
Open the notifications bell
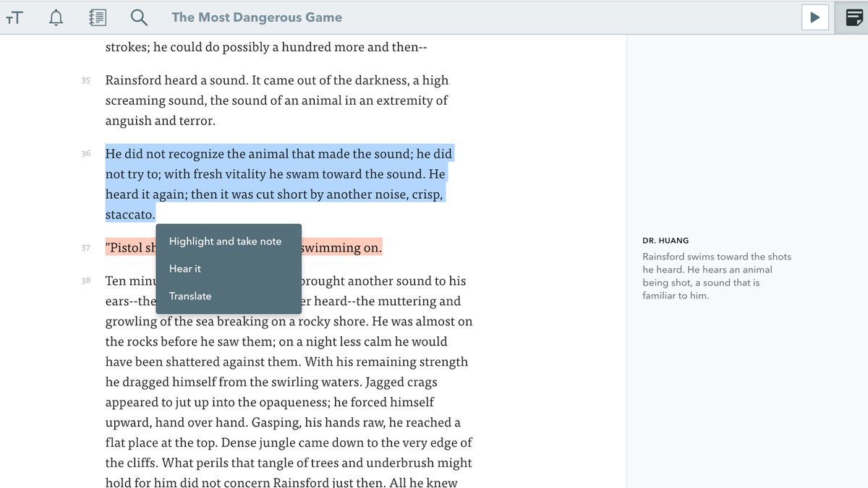pyautogui.click(x=56, y=17)
